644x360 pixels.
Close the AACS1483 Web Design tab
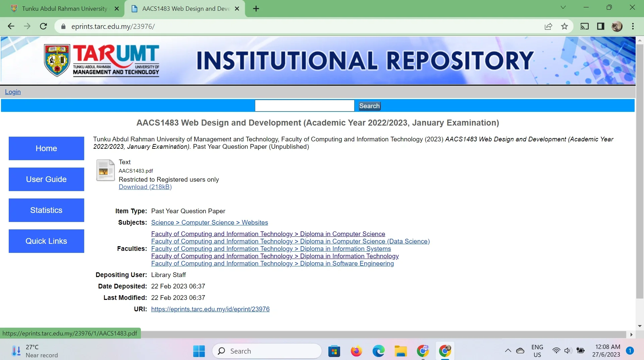click(x=237, y=9)
